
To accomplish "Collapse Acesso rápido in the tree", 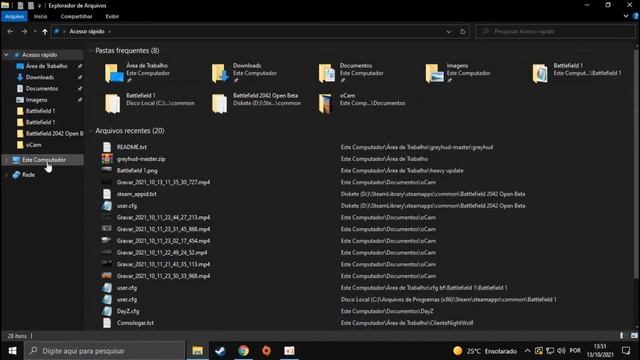I will tap(6, 54).
